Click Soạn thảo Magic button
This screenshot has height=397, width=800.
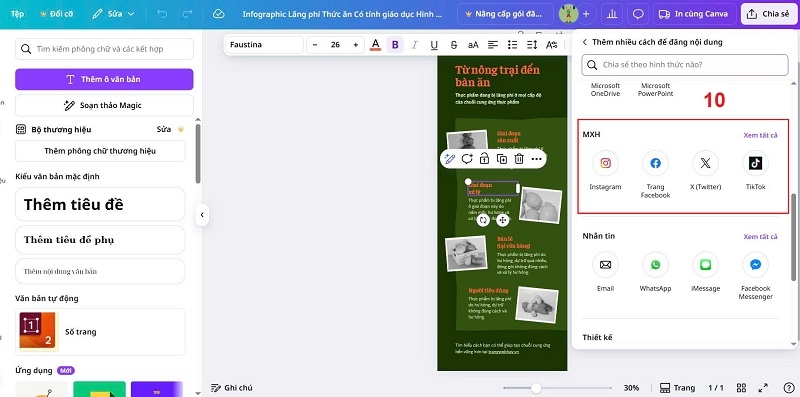104,105
